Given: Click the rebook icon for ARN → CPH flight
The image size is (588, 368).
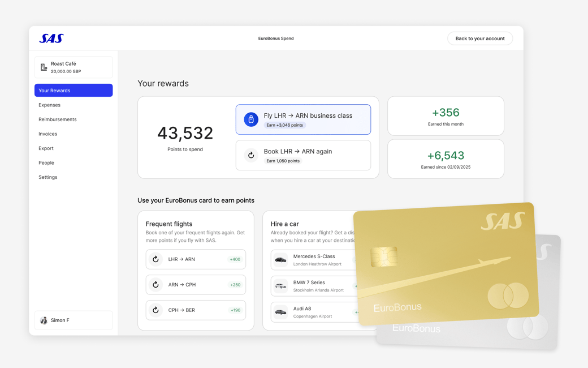Looking at the screenshot, I should [155, 285].
